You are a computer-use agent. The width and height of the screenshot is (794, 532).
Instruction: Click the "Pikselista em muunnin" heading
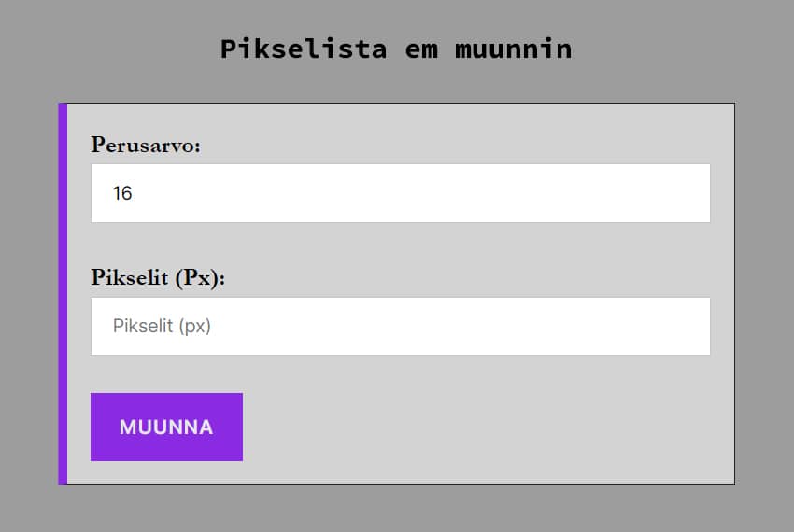(396, 49)
